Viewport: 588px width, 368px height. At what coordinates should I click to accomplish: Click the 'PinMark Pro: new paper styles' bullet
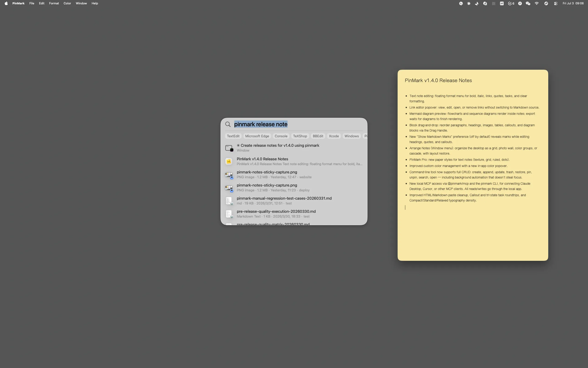point(459,160)
